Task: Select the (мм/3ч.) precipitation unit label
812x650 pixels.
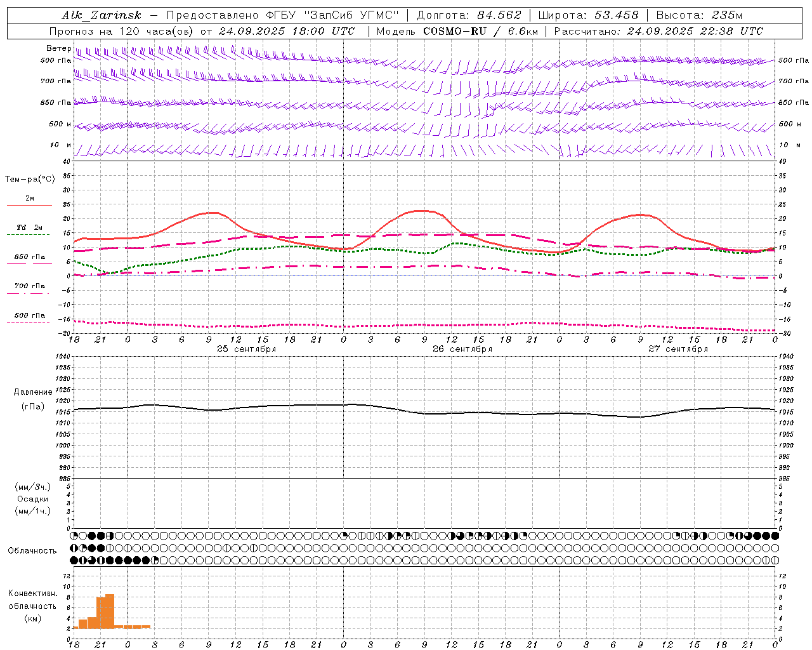Action: [x=33, y=487]
